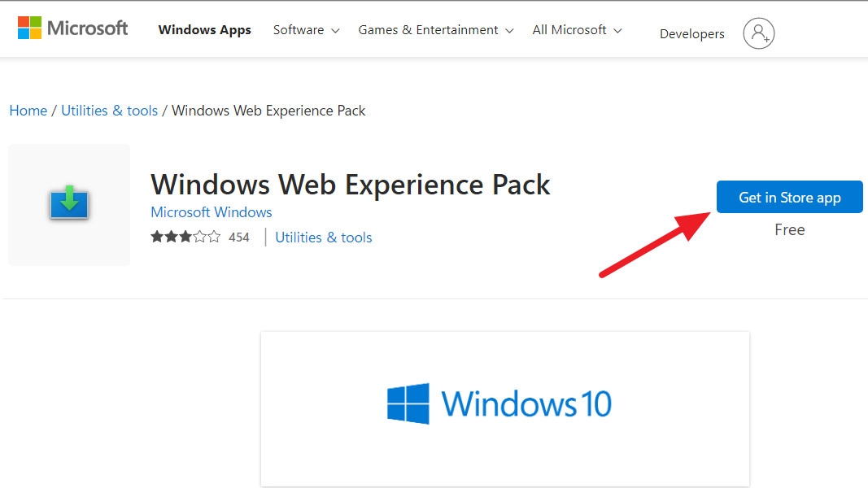Viewport: 868px width, 488px height.
Task: Open the account sign-in icon
Action: (758, 33)
